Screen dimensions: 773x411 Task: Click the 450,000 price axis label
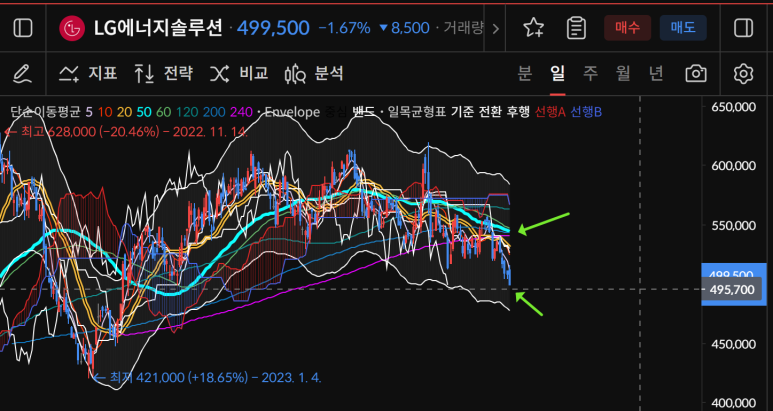click(x=734, y=344)
